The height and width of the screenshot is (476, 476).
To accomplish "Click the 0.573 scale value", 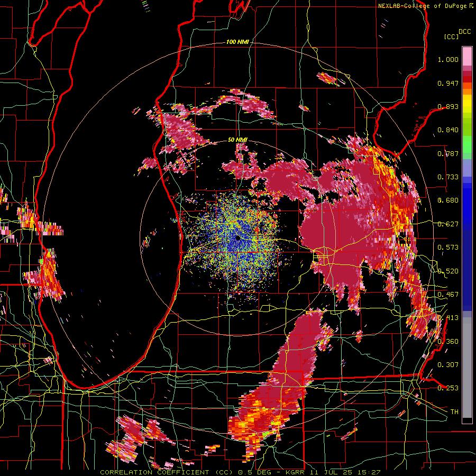I will (x=448, y=248).
